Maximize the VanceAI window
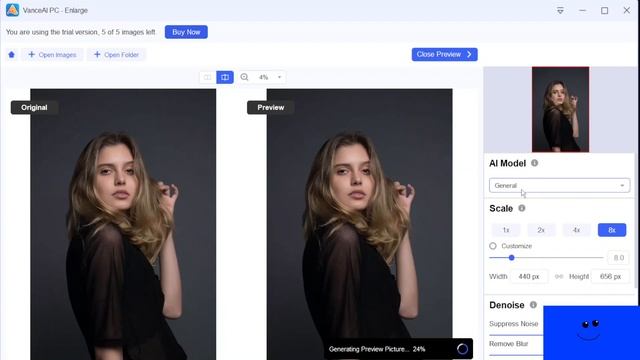 click(x=604, y=11)
